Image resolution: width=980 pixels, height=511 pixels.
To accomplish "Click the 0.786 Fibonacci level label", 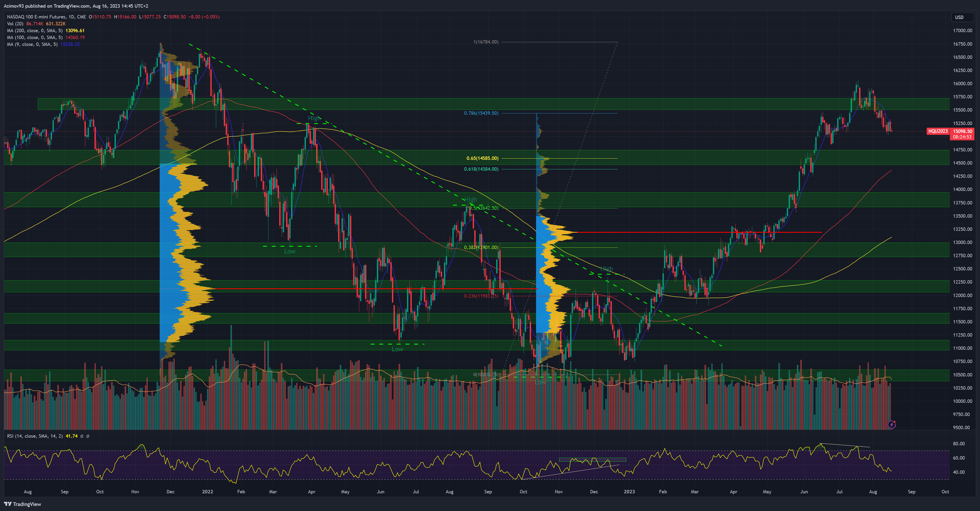I will [x=481, y=113].
